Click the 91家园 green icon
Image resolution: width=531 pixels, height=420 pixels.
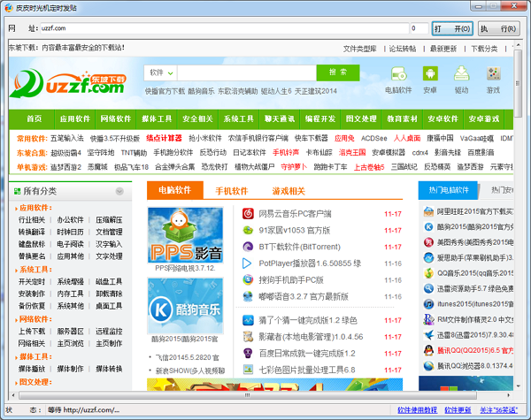point(248,230)
